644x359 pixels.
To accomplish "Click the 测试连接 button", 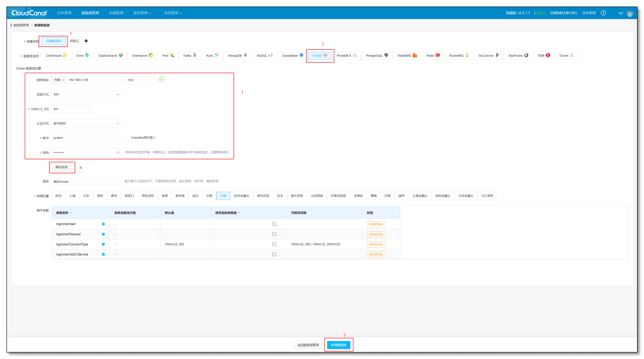I will point(61,167).
